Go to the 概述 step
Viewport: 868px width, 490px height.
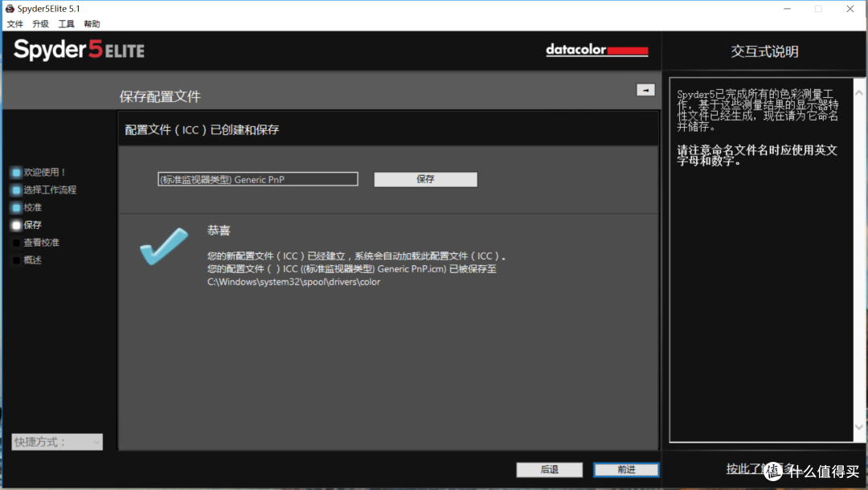point(33,260)
